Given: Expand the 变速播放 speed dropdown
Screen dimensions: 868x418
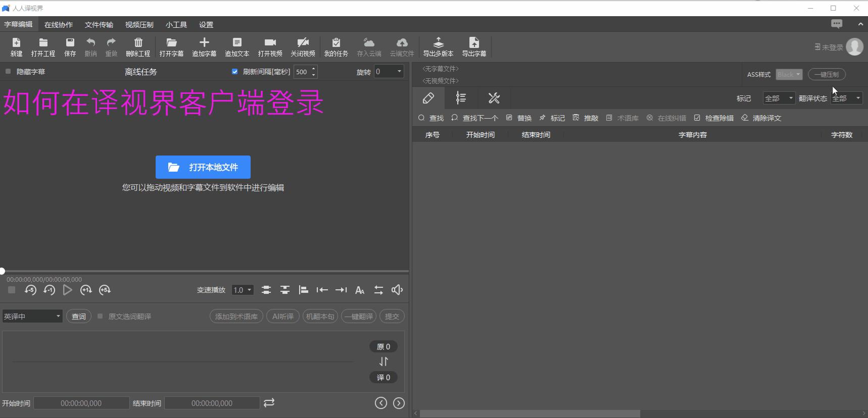Looking at the screenshot, I should click(243, 290).
